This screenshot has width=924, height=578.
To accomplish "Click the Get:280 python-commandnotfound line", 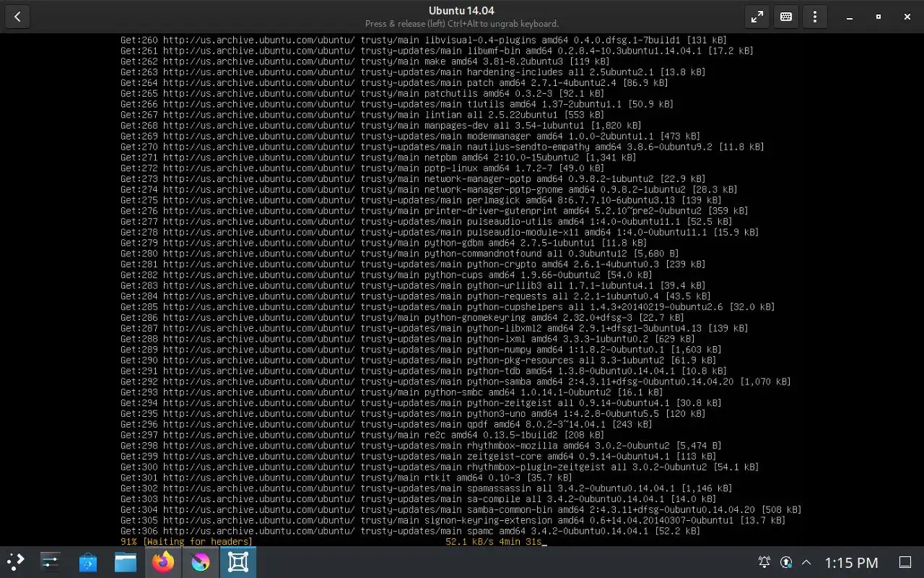I will pos(399,254).
